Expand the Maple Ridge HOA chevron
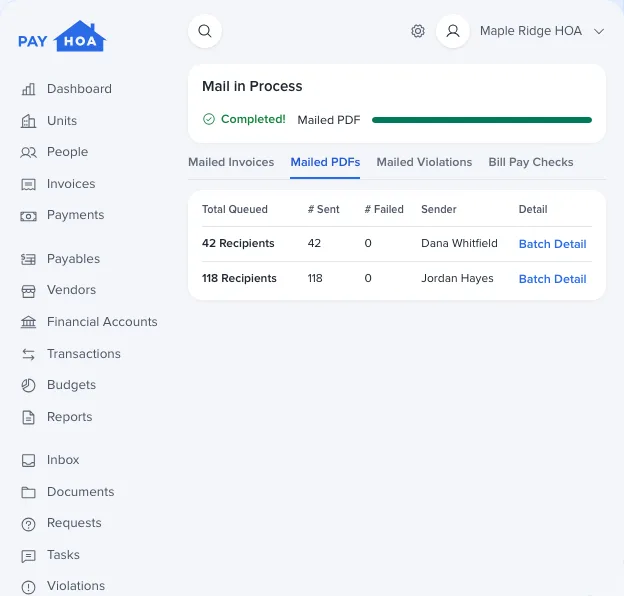Screen dimensions: 624x596 pos(599,31)
